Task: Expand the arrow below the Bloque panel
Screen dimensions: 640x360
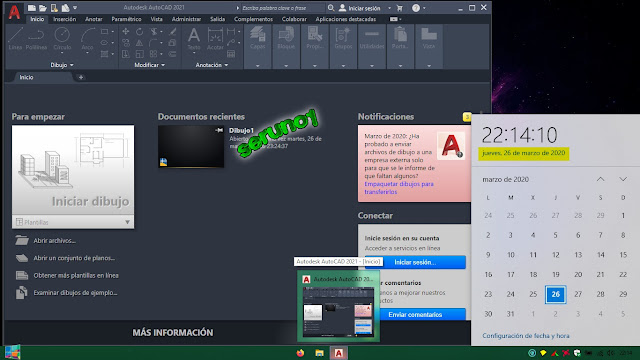Action: [286, 65]
